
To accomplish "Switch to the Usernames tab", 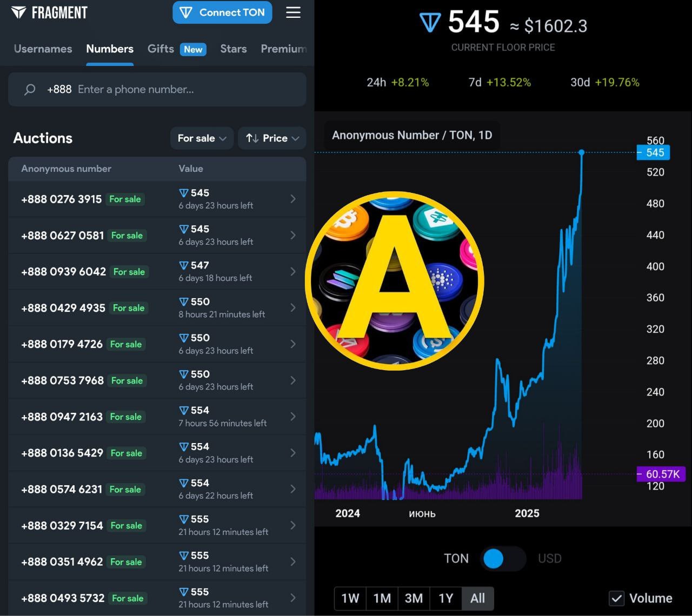I will (43, 49).
